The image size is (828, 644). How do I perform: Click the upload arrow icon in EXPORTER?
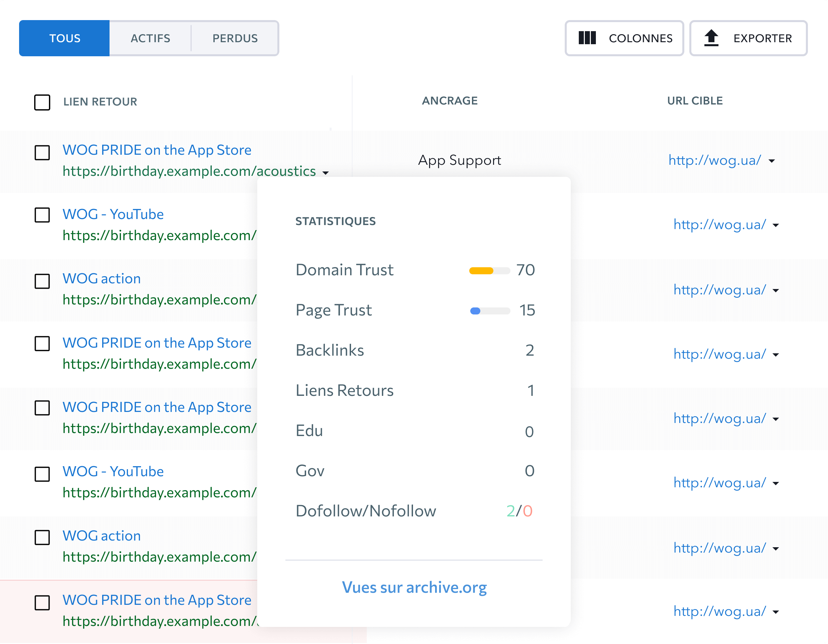[711, 38]
